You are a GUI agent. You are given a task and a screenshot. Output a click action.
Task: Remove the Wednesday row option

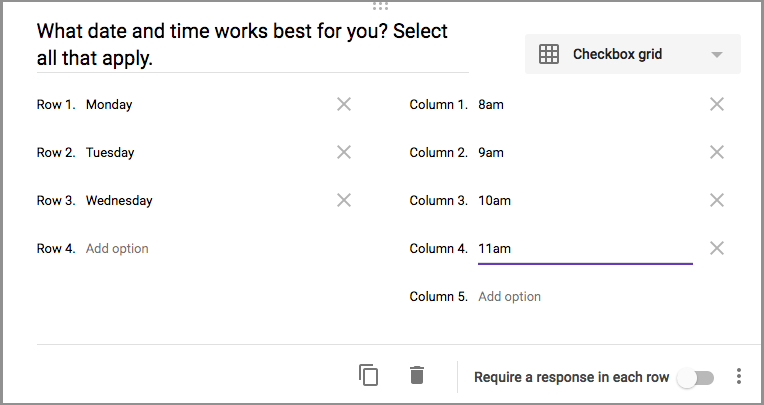pyautogui.click(x=344, y=200)
